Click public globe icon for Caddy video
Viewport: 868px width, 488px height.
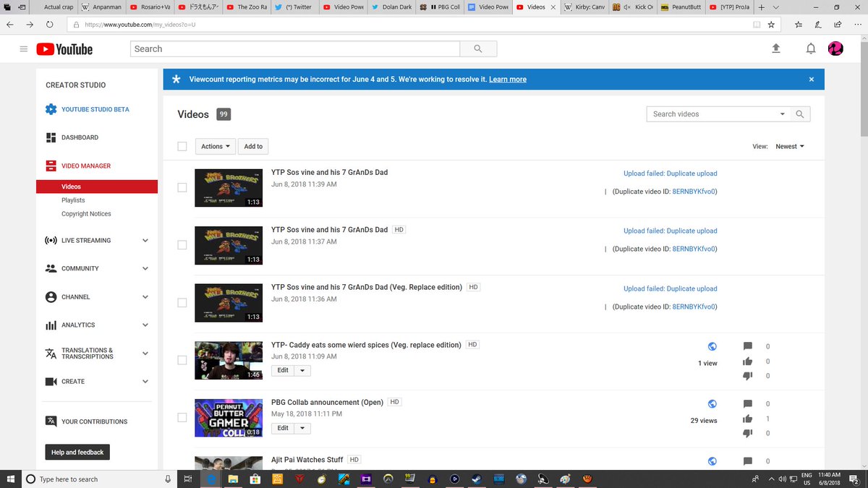(x=712, y=346)
